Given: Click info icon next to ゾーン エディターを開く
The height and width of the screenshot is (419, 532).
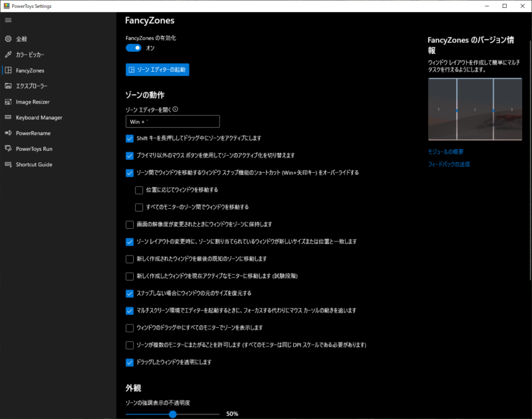Looking at the screenshot, I should point(176,109).
